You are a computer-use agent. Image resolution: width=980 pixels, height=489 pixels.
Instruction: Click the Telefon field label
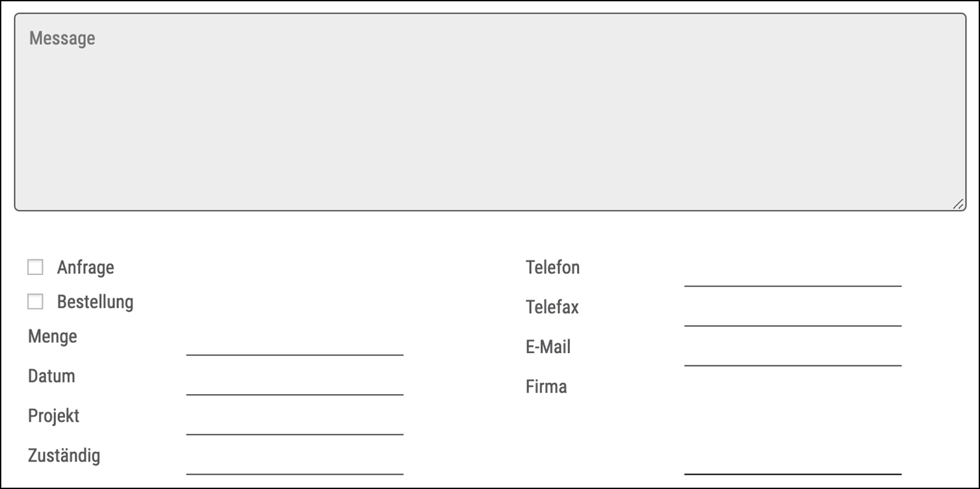[x=553, y=268]
